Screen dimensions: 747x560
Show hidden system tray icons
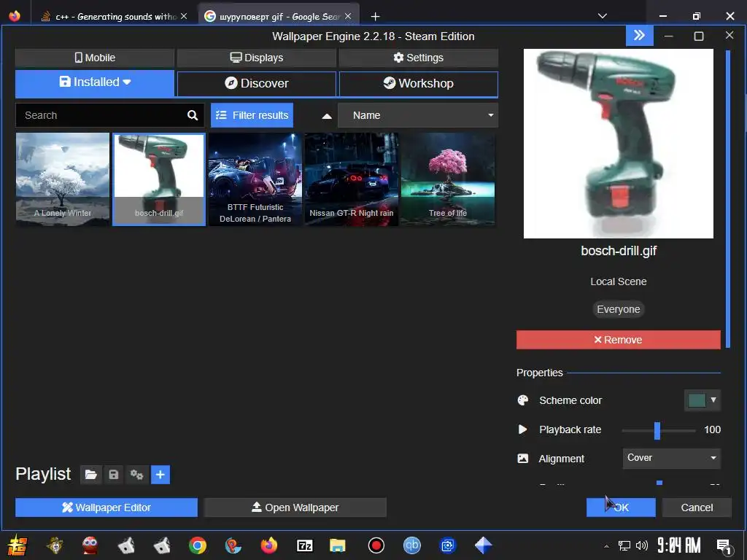click(606, 546)
